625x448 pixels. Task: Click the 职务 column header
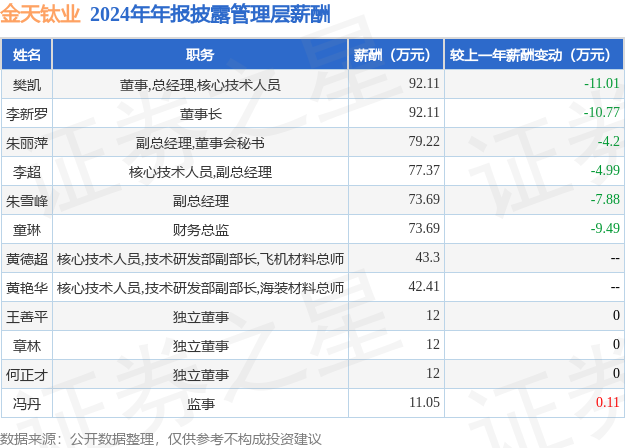(x=200, y=55)
